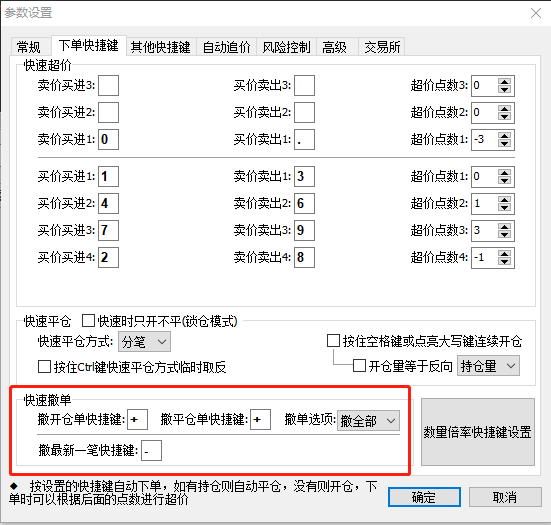Increase 超价点数4 value showing -1

click(x=505, y=254)
